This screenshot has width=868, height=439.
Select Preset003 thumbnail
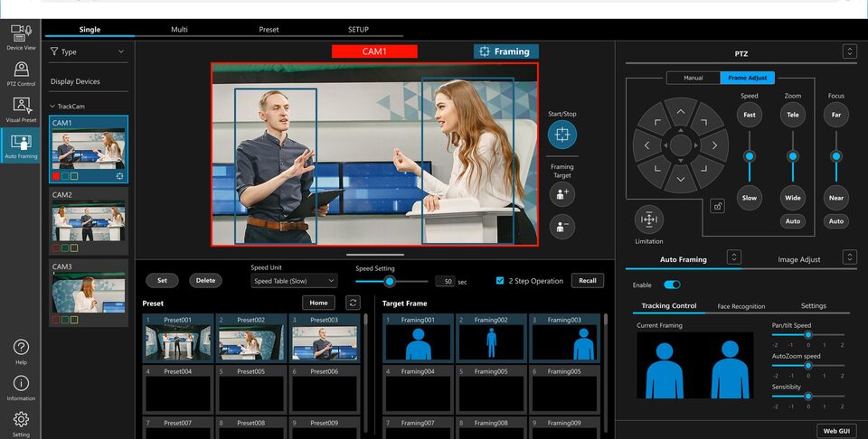325,339
